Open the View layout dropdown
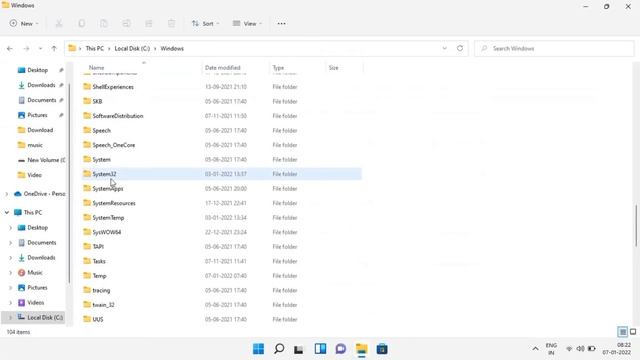640x360 pixels. pos(247,24)
